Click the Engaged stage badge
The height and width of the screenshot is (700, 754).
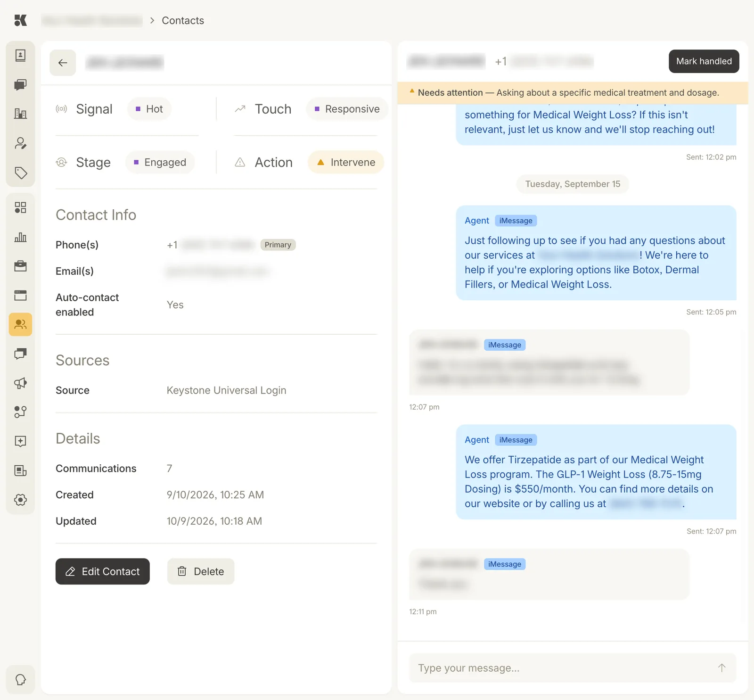point(160,162)
